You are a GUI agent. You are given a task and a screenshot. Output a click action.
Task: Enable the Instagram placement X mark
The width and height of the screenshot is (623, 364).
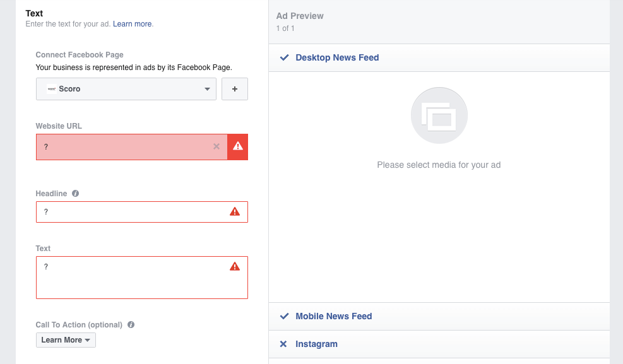tap(283, 344)
